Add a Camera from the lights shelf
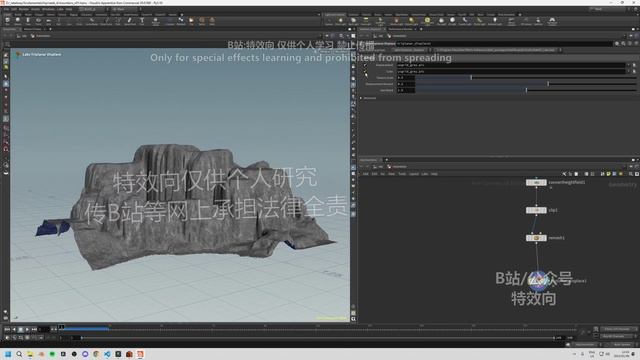 [329, 21]
